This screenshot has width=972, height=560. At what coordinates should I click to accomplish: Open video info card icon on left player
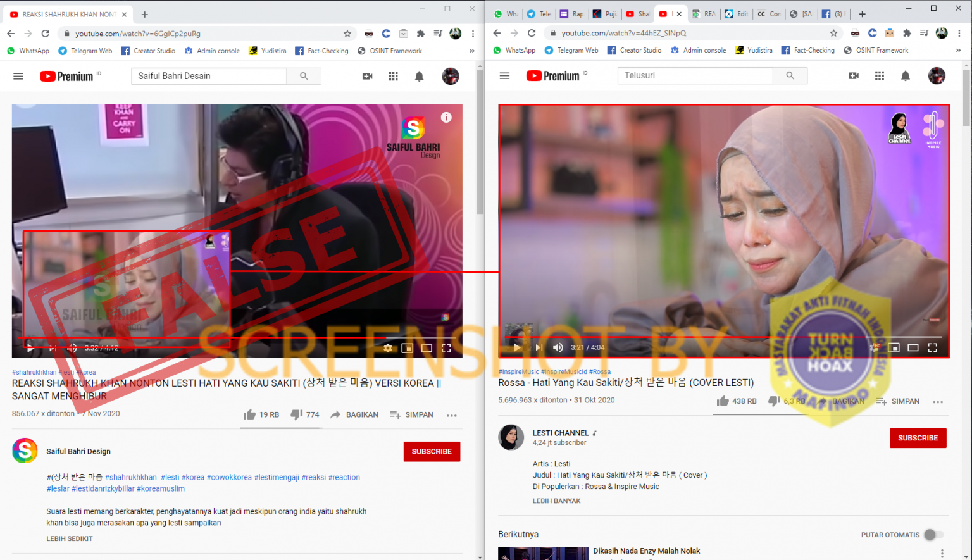(x=446, y=117)
